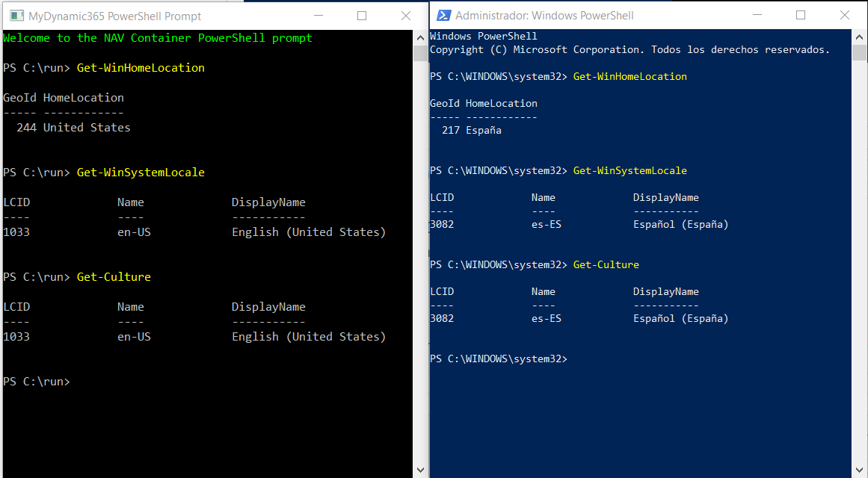Click the Windows PowerShell title bar icon
Viewport: 868px width, 478px height.
(x=444, y=16)
